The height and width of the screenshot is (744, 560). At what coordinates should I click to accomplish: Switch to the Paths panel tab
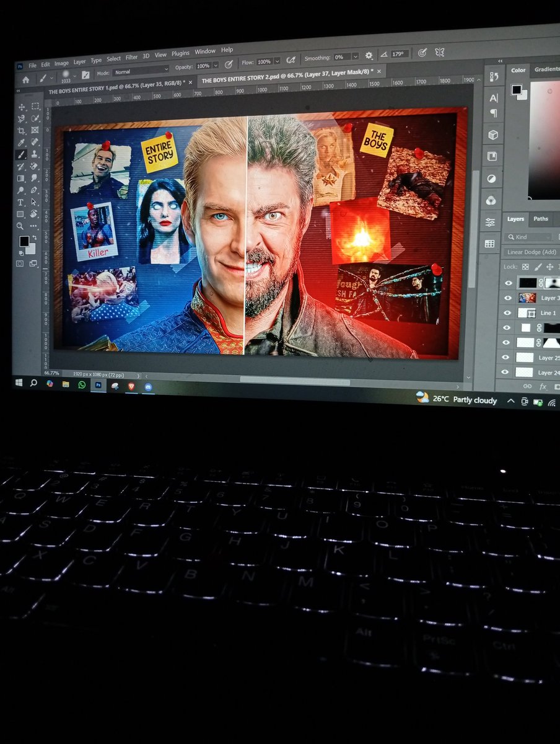(540, 219)
